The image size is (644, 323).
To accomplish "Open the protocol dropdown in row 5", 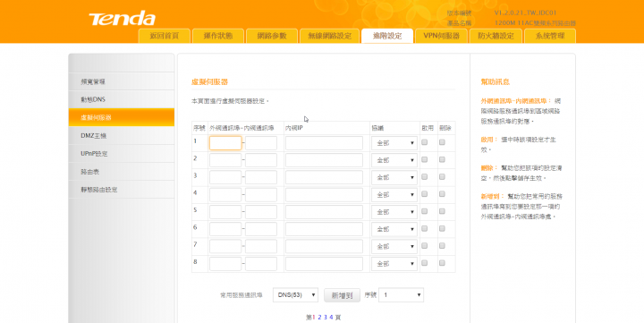I will 394,212.
